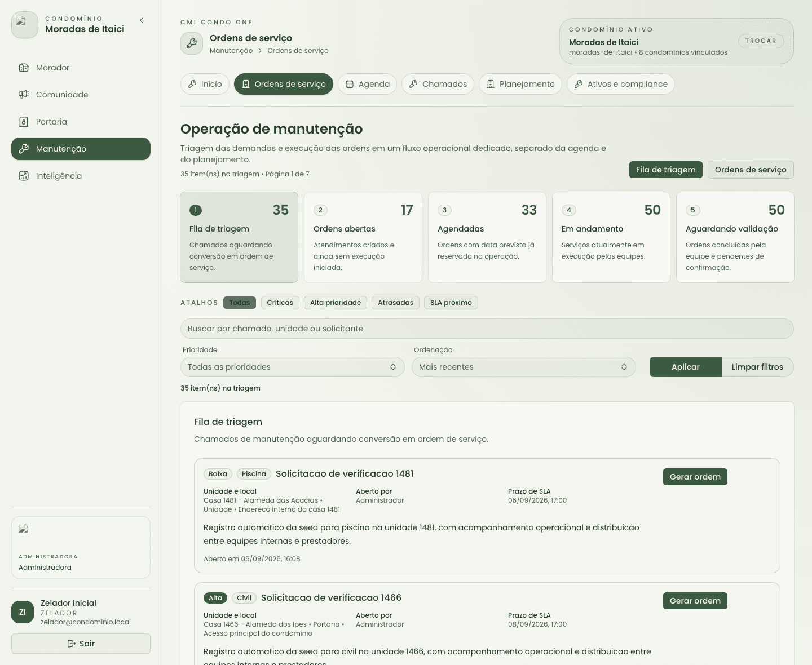Click the Comunidade megaphone icon
Viewport: 812px width, 665px height.
(x=24, y=95)
